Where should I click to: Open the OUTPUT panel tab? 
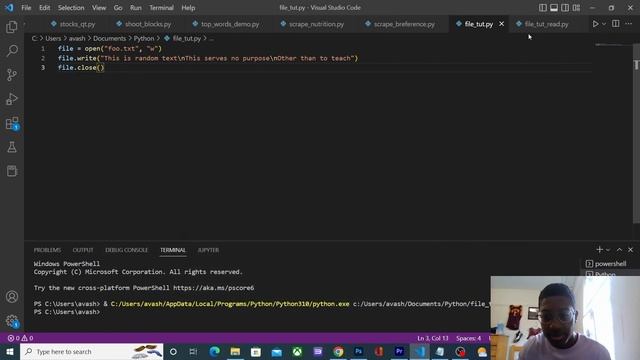83,250
